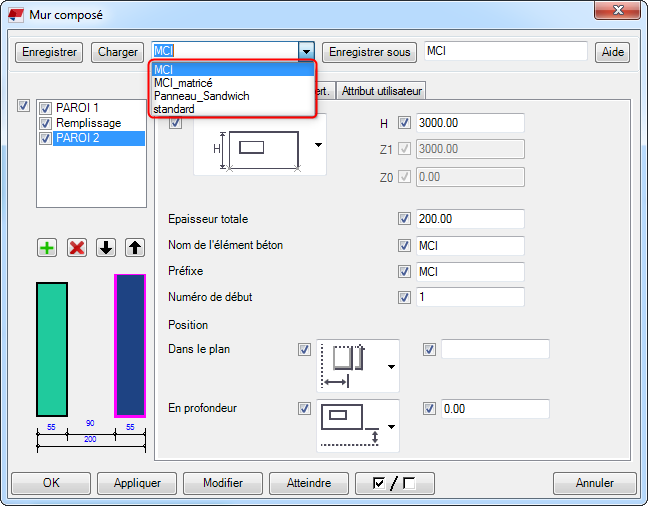Click the green plus add-layer icon
This screenshot has width=648, height=506.
tap(47, 248)
